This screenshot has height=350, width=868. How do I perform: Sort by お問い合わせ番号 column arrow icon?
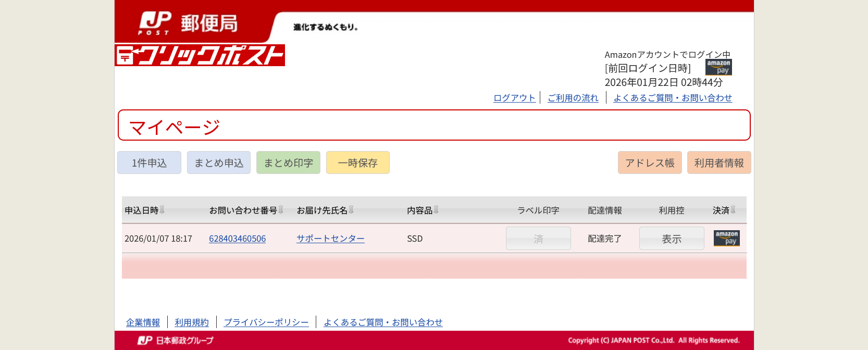tap(281, 209)
